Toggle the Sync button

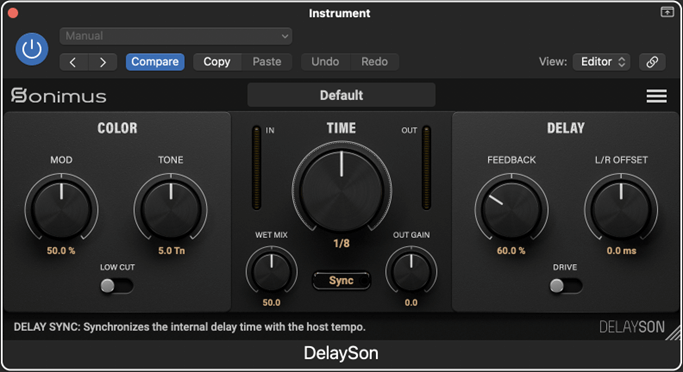(x=342, y=281)
